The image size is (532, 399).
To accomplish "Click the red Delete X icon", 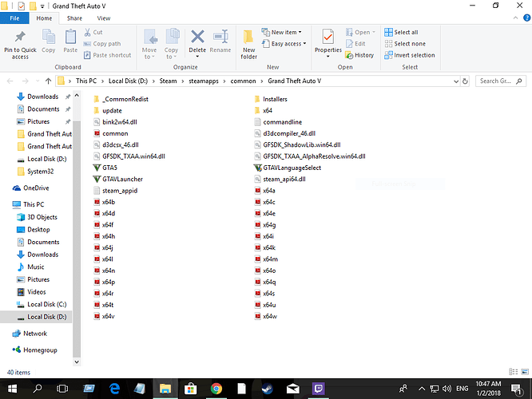I will coord(197,37).
